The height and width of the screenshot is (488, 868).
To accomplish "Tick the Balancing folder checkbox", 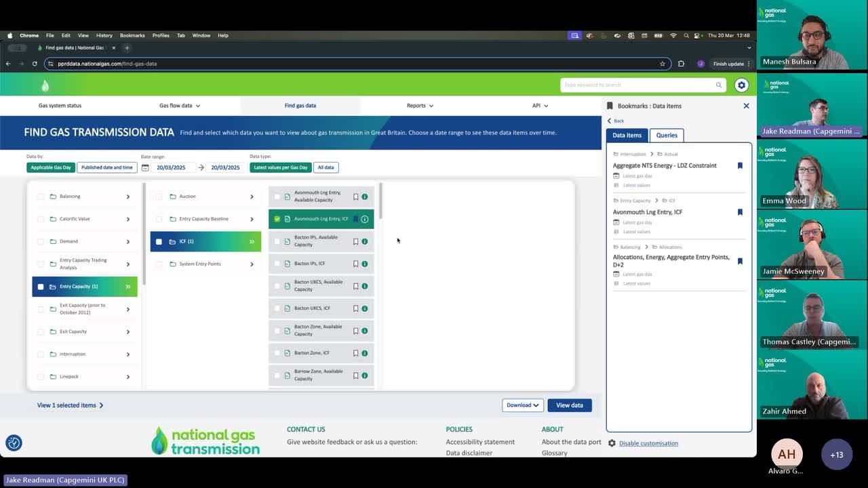I will pyautogui.click(x=41, y=197).
